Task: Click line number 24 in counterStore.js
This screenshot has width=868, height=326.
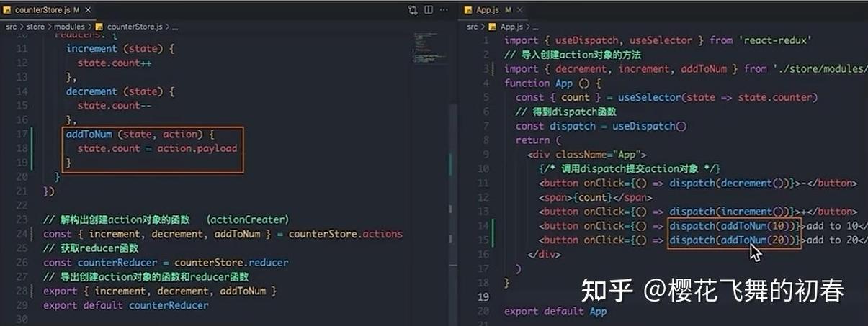Action: pyautogui.click(x=21, y=234)
